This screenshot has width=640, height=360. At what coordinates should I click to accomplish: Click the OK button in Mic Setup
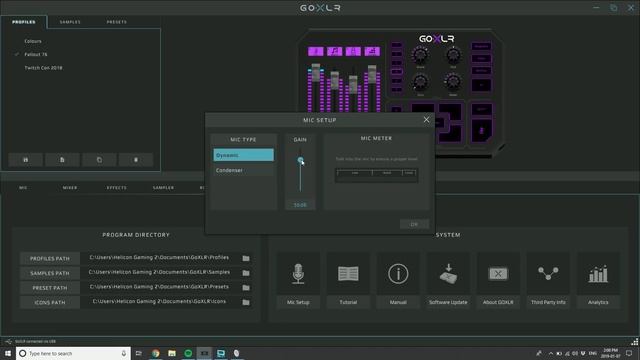point(414,224)
